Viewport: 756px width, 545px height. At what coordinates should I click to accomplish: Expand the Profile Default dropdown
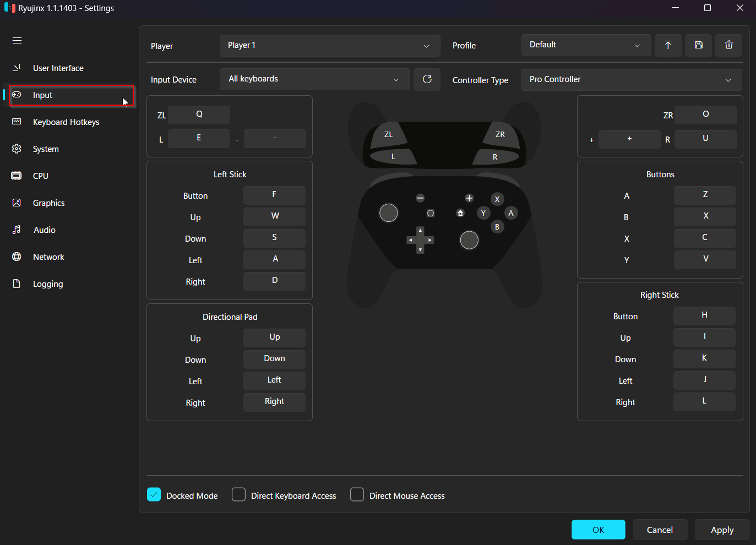tap(586, 45)
